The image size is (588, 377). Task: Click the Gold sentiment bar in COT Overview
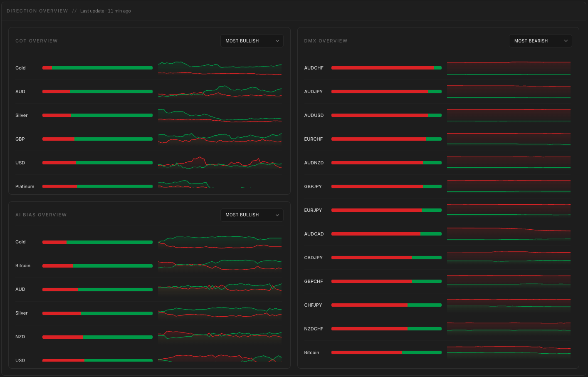tap(97, 68)
